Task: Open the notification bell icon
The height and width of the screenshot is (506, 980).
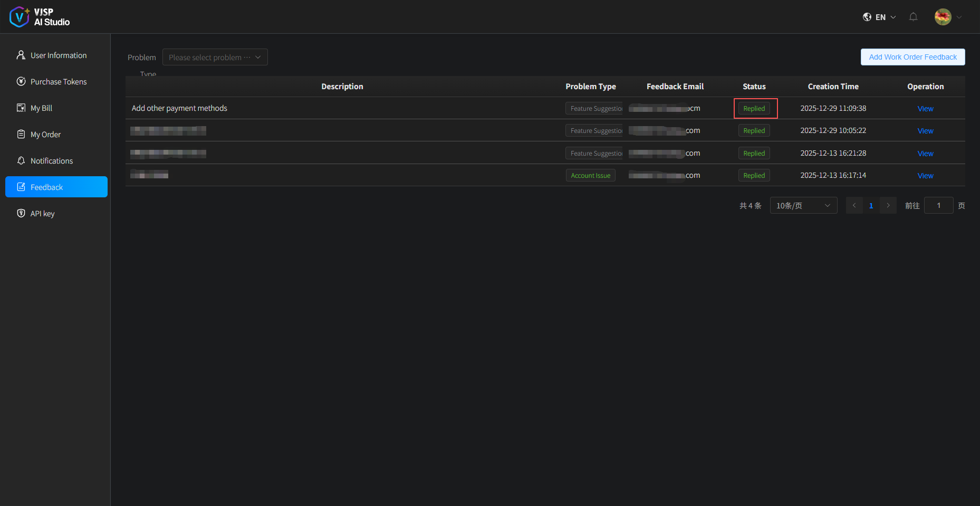Action: 913,17
